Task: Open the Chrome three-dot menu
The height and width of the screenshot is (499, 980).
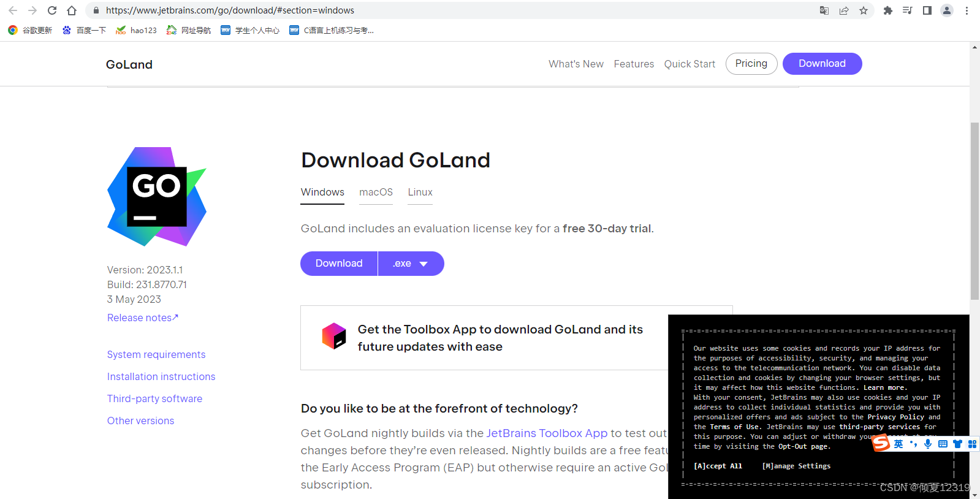Action: (x=967, y=10)
